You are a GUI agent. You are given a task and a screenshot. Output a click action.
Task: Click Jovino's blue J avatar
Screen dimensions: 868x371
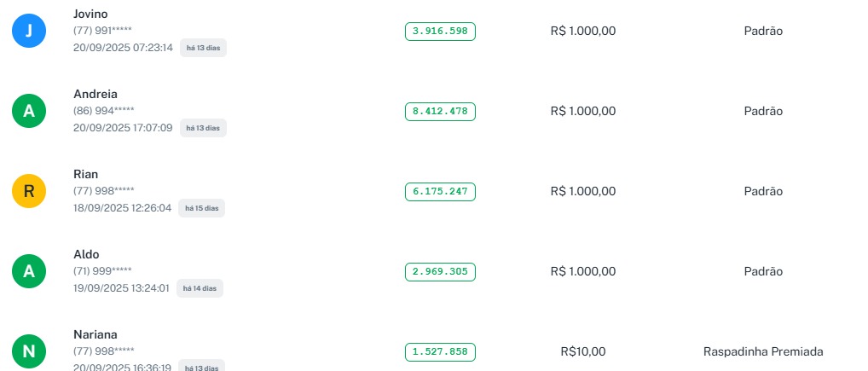tap(28, 31)
